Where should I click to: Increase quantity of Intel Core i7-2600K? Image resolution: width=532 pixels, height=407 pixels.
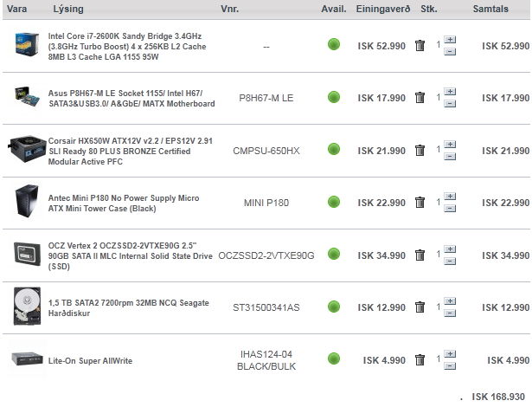point(450,41)
